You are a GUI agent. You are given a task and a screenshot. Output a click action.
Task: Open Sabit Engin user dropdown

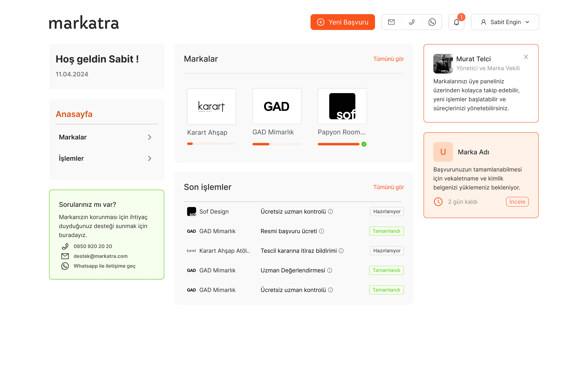click(505, 22)
